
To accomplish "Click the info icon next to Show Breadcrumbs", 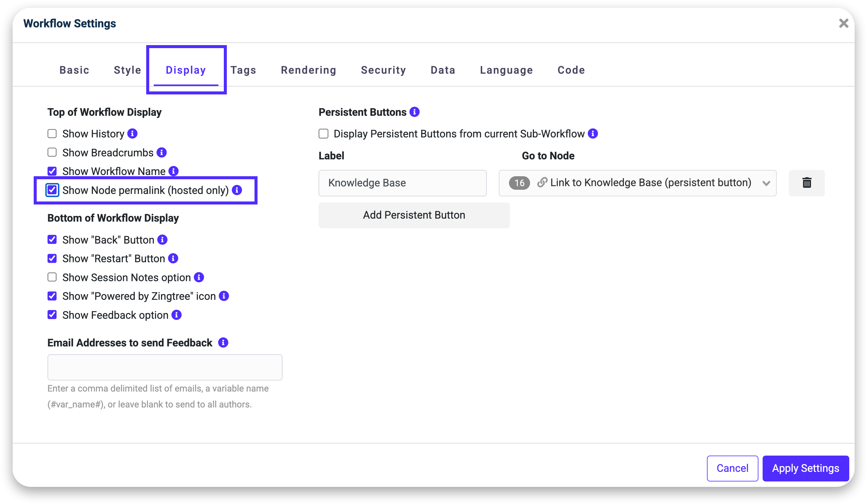I will [161, 152].
